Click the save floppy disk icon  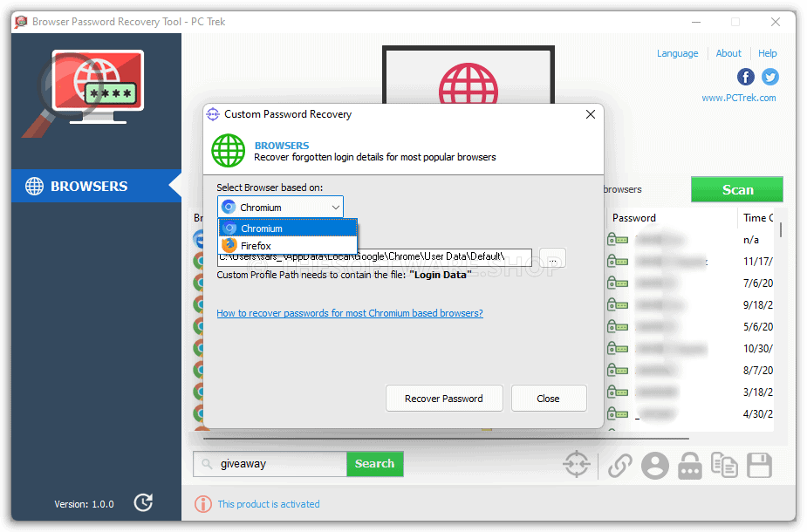761,466
